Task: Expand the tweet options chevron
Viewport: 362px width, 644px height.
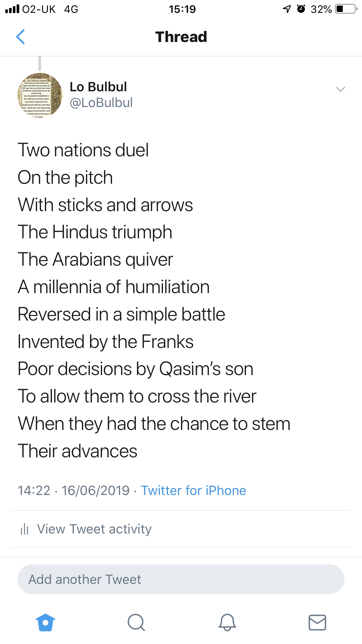Action: click(x=340, y=89)
